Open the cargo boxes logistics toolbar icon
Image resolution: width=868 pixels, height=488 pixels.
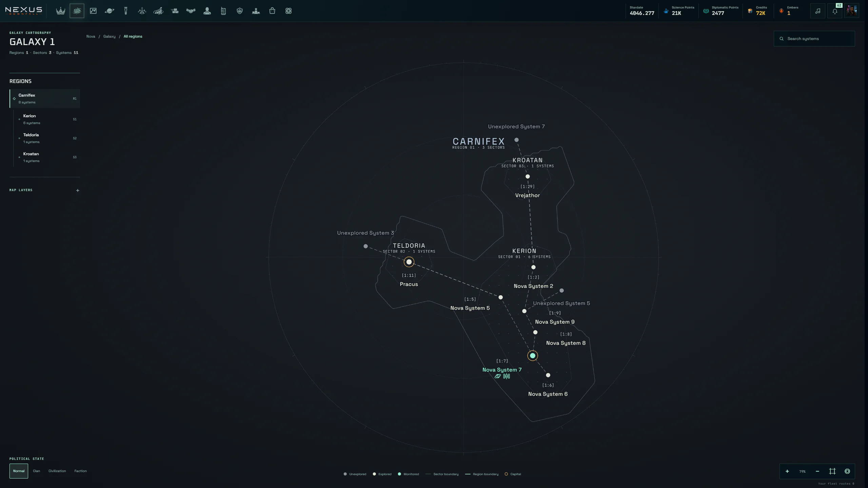point(175,11)
